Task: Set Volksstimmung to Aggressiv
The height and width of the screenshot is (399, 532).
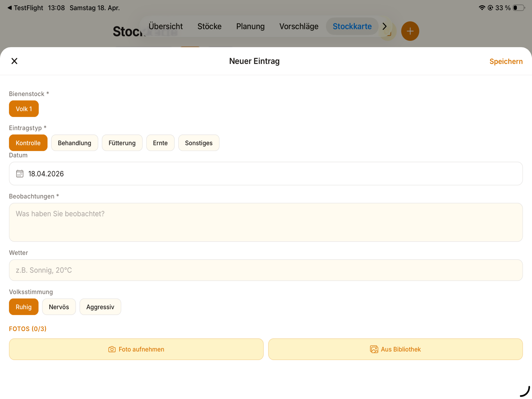Action: 100,307
